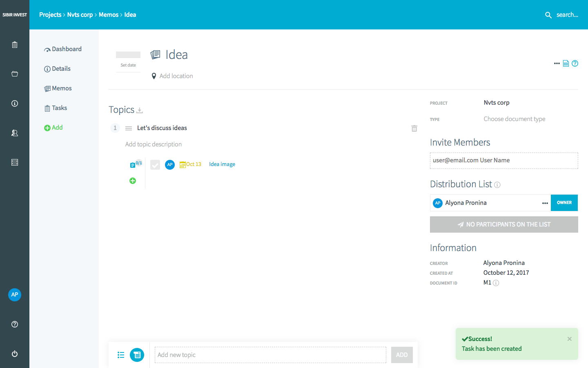Open the calendar grid icon in the dark sidebar
This screenshot has width=588, height=368.
click(15, 162)
